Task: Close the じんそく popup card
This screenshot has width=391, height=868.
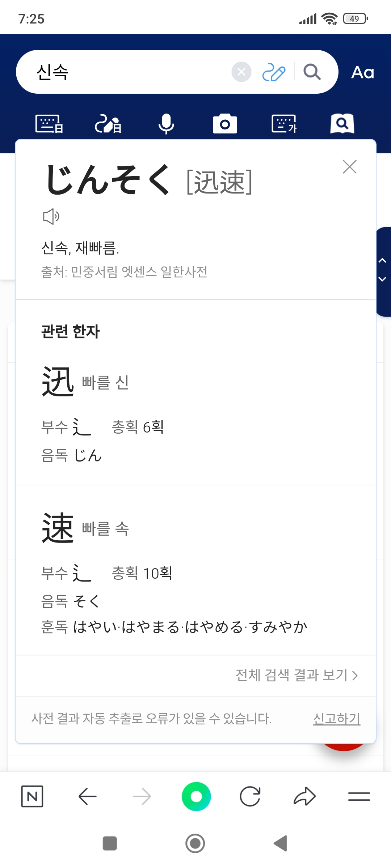Action: pyautogui.click(x=349, y=167)
